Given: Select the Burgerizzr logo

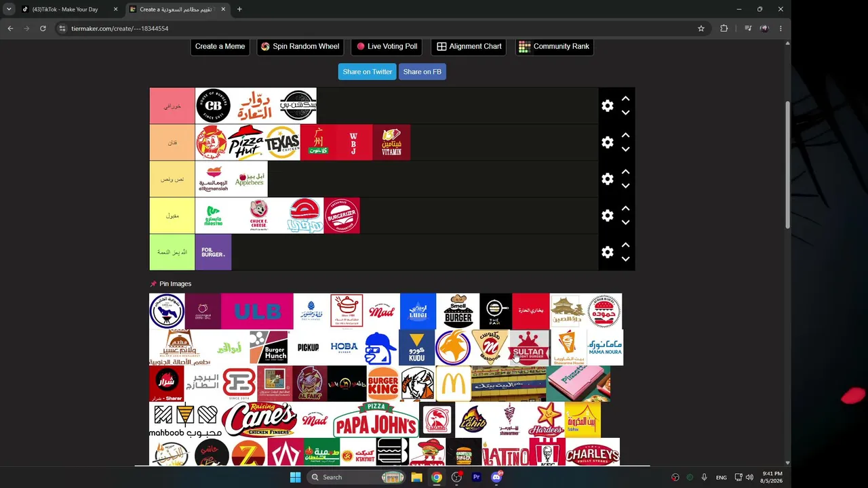Looking at the screenshot, I should (342, 216).
